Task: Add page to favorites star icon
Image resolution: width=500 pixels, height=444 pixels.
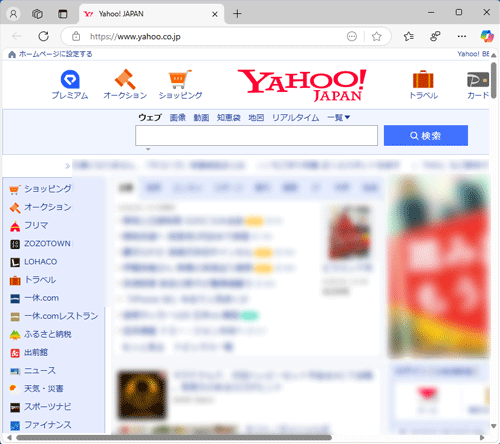Action: [377, 36]
